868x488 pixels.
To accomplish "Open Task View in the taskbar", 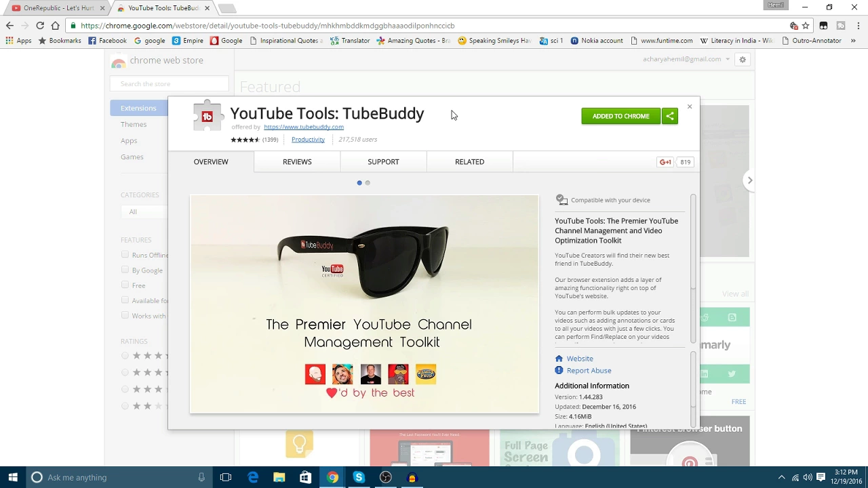I will point(226,477).
